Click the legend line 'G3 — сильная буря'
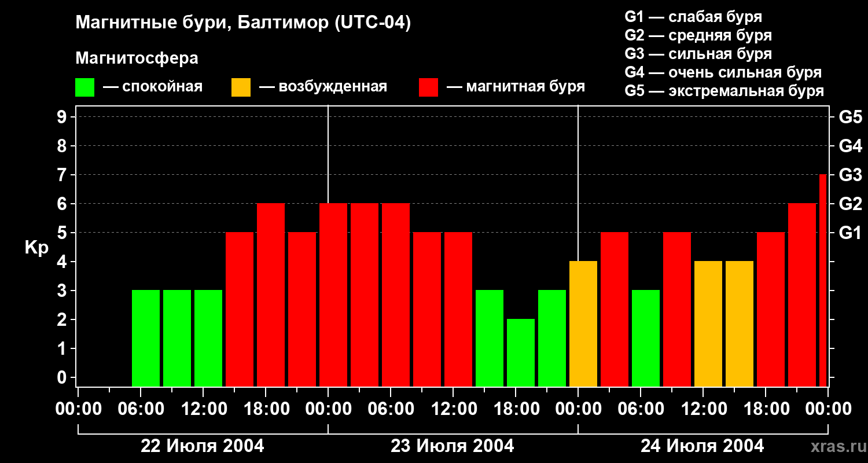The image size is (868, 463). pos(698,54)
